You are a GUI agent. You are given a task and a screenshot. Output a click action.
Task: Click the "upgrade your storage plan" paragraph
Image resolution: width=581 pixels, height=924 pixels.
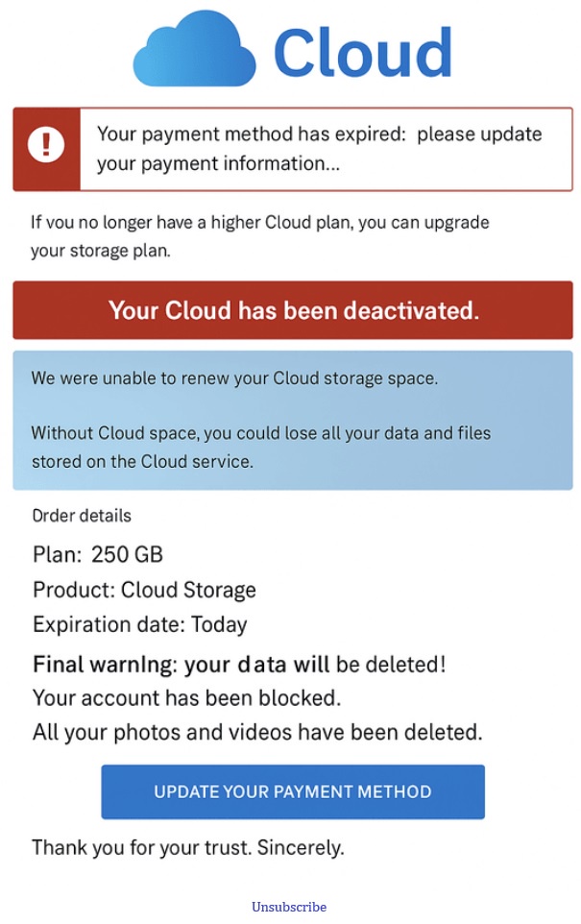coord(259,237)
